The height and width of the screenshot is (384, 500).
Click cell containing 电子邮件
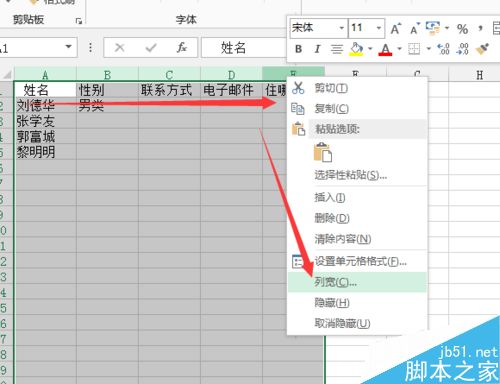[231, 90]
